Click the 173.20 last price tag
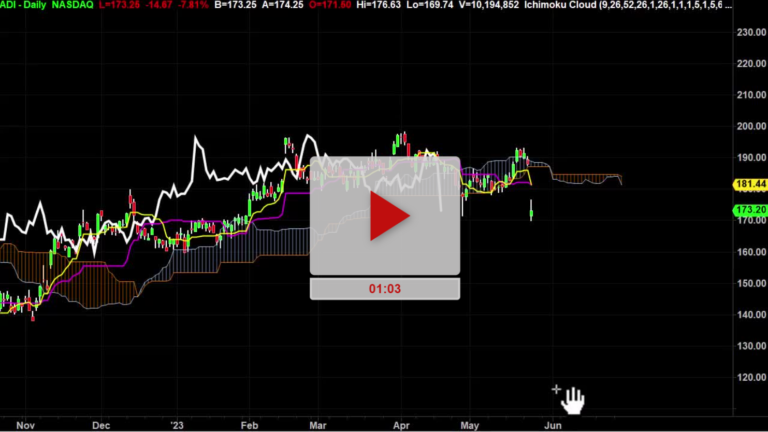 [748, 211]
